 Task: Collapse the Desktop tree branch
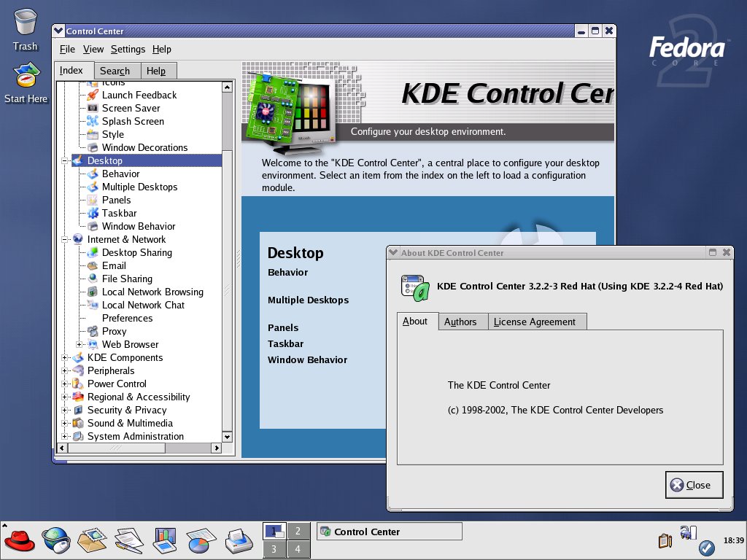(65, 160)
